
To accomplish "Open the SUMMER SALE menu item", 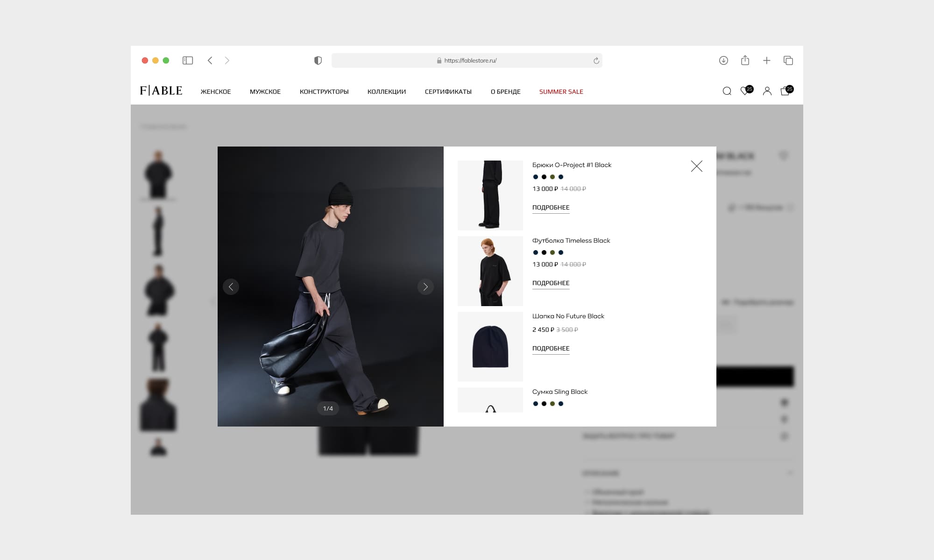I will [x=561, y=91].
